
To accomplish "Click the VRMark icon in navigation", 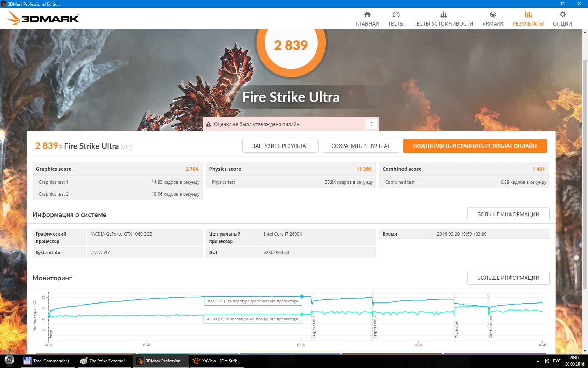I will (493, 15).
